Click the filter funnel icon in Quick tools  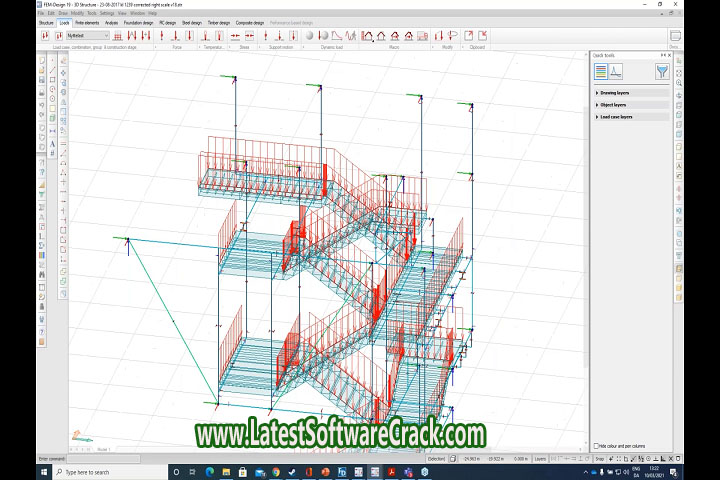coord(660,71)
